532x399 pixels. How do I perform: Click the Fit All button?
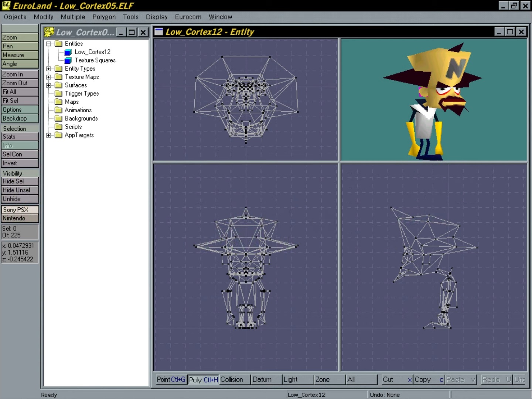(20, 92)
